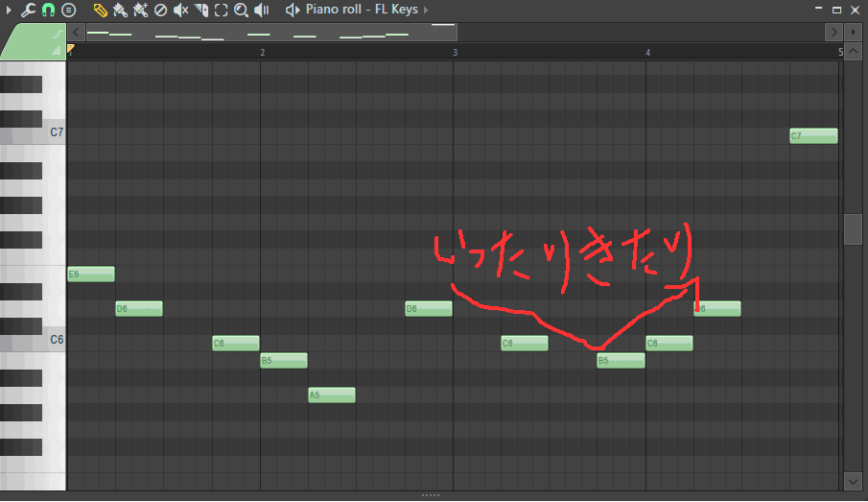This screenshot has width=868, height=502.
Task: Select the dashed-box Select tool
Action: click(x=221, y=10)
